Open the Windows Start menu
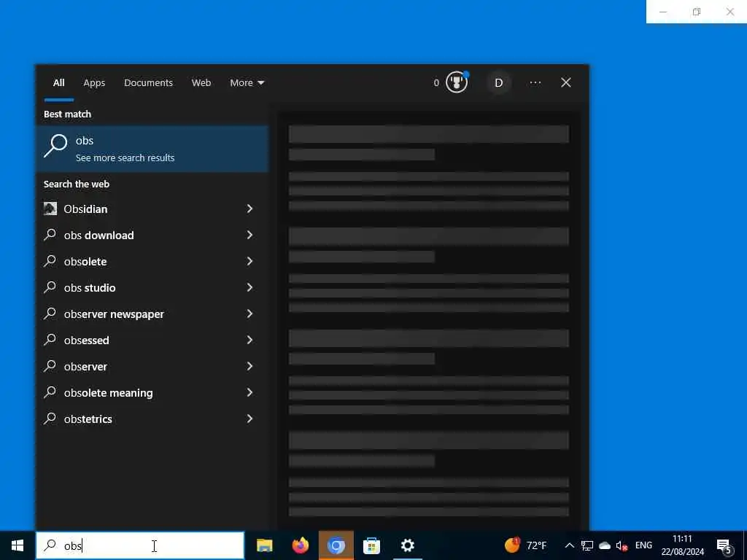Viewport: 747px width, 560px height. click(18, 545)
